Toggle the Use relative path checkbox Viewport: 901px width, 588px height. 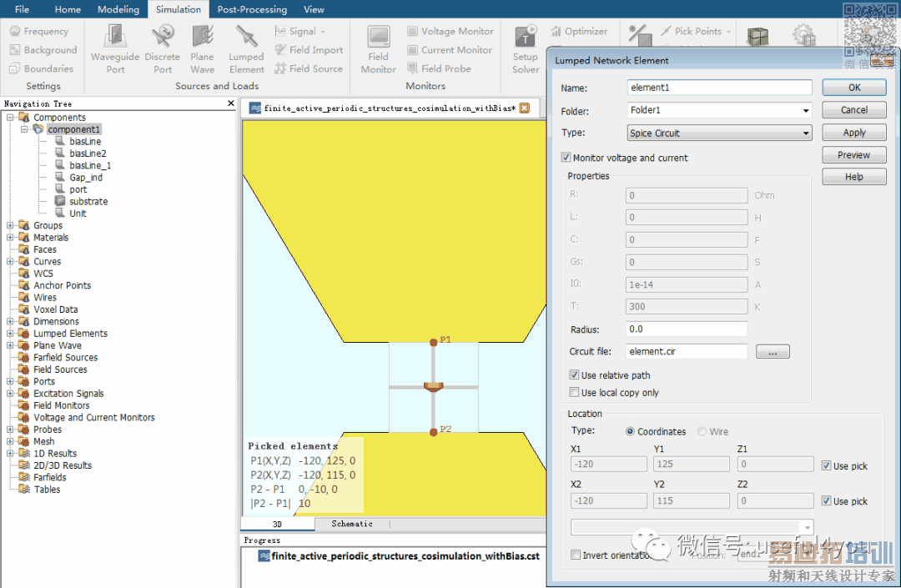pyautogui.click(x=574, y=375)
